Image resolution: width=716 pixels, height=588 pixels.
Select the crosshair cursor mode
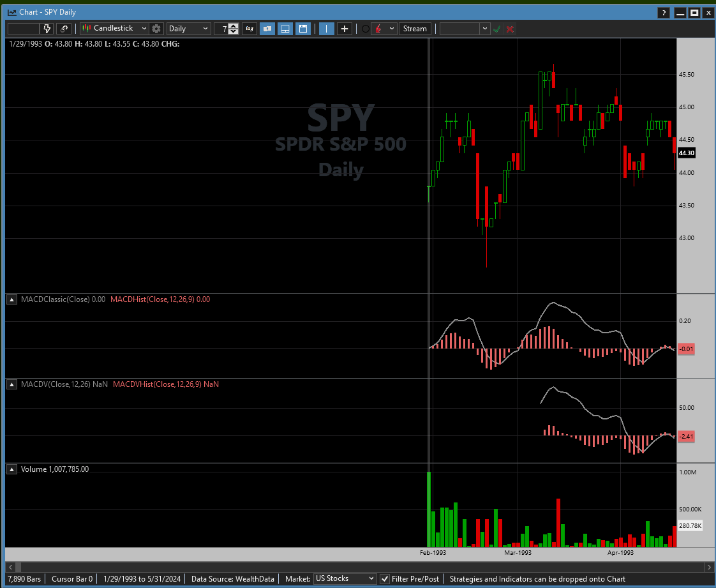point(345,29)
